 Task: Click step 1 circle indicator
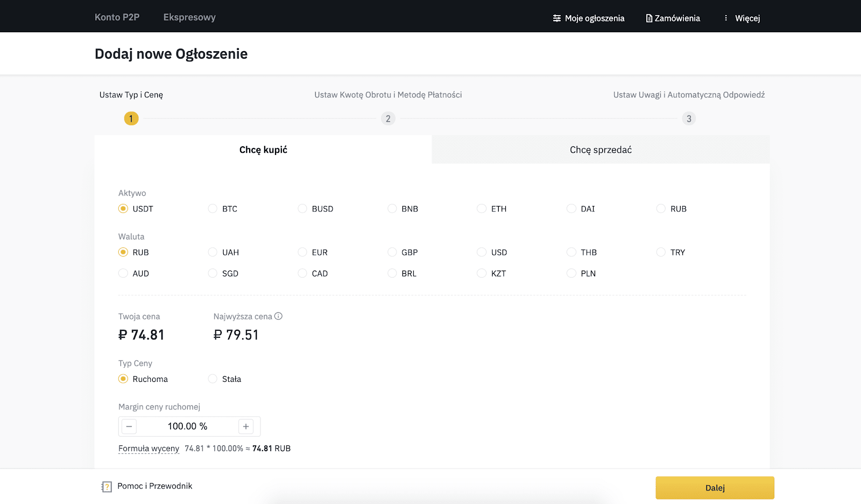(x=131, y=118)
